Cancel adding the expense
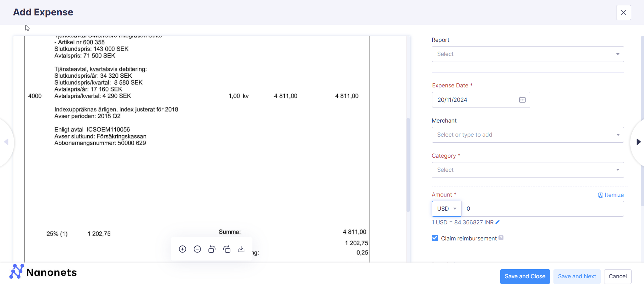The height and width of the screenshot is (290, 644). pos(618,277)
